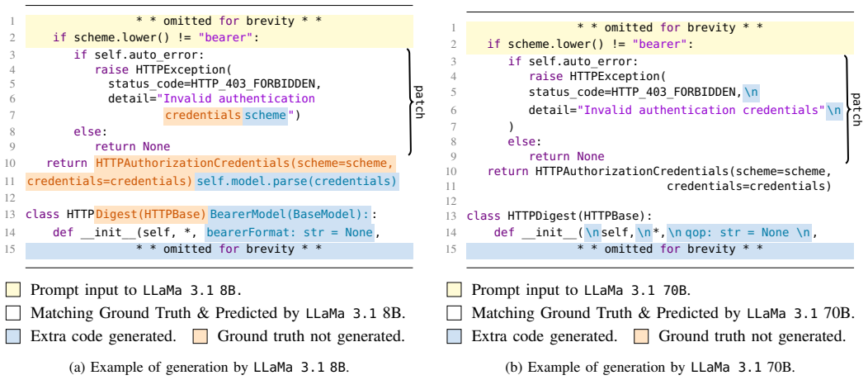Click the legend text 'Matching Ground Truth & Predicted by LLaMa 3.1 70B.'

pyautogui.click(x=662, y=313)
